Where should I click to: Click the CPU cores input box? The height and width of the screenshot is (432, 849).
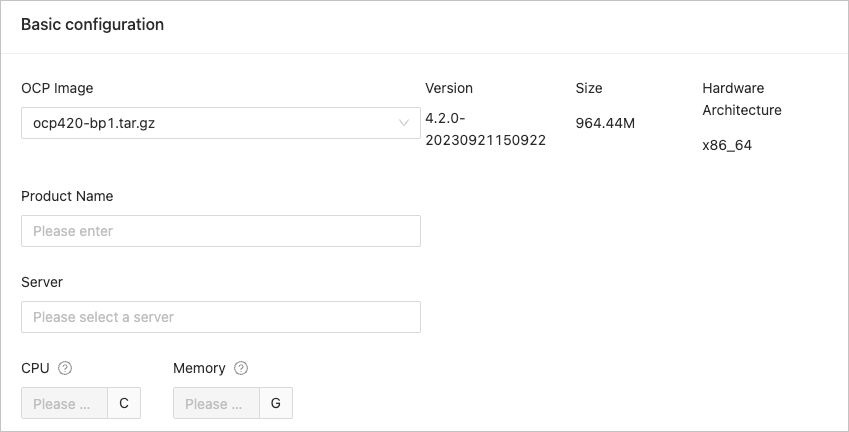pos(65,404)
